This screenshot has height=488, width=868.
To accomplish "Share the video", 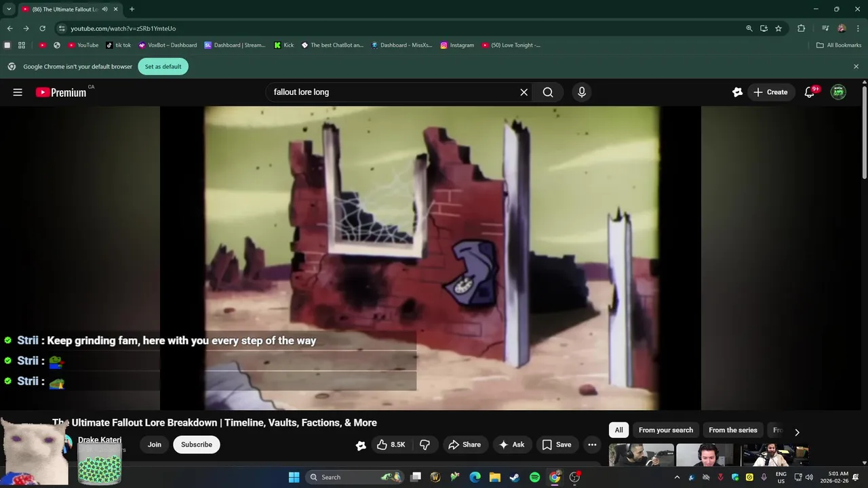I will point(465,445).
